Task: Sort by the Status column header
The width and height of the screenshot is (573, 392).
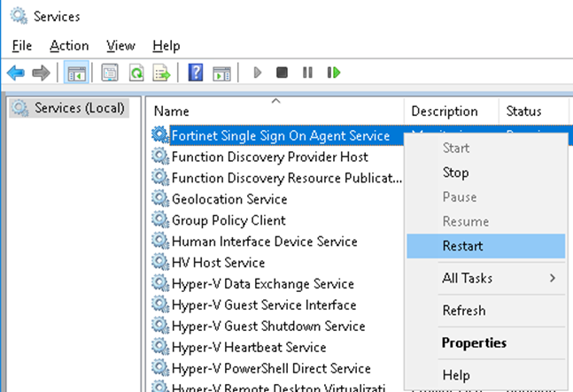Action: 523,111
